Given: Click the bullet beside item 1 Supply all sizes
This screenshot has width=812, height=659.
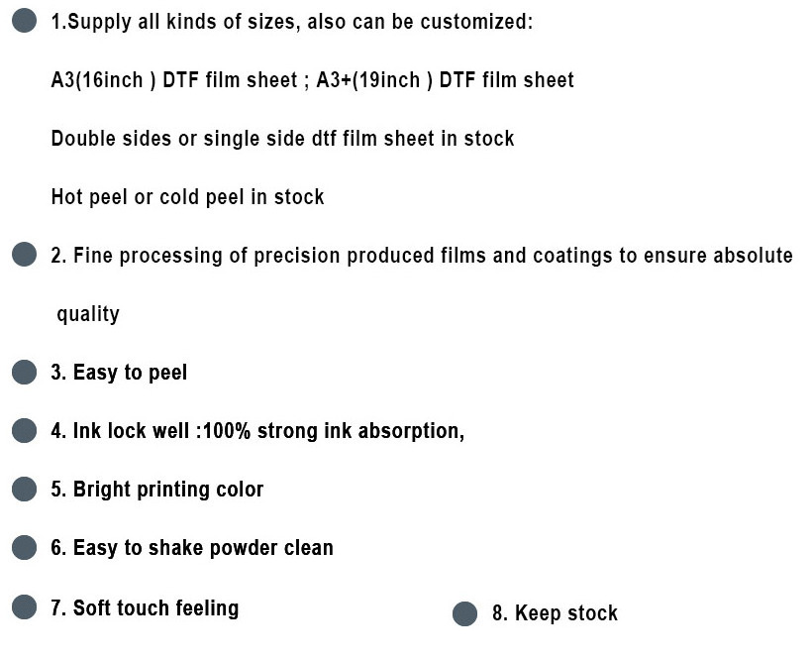Looking at the screenshot, I should click(x=25, y=21).
